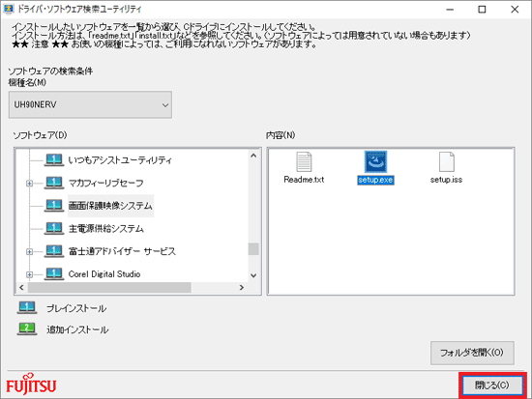Select いつもアシストユーティリティ in software tree

tap(120, 160)
